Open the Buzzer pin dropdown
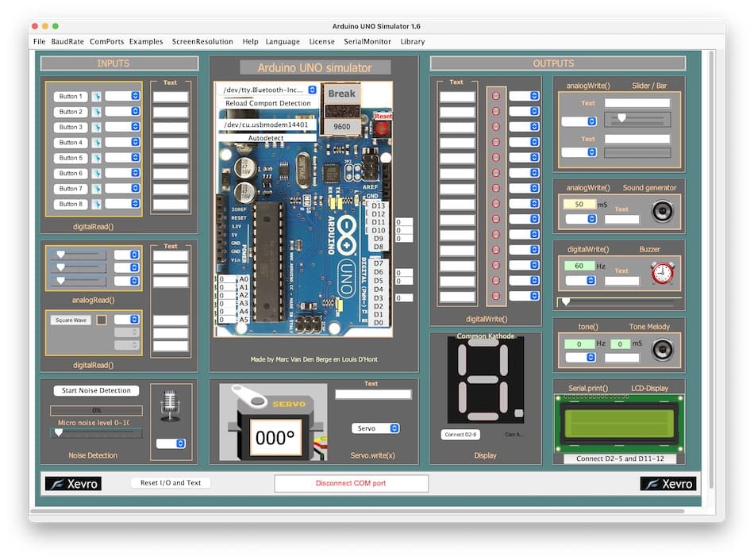Viewport: 754px width, 560px height. coord(581,280)
